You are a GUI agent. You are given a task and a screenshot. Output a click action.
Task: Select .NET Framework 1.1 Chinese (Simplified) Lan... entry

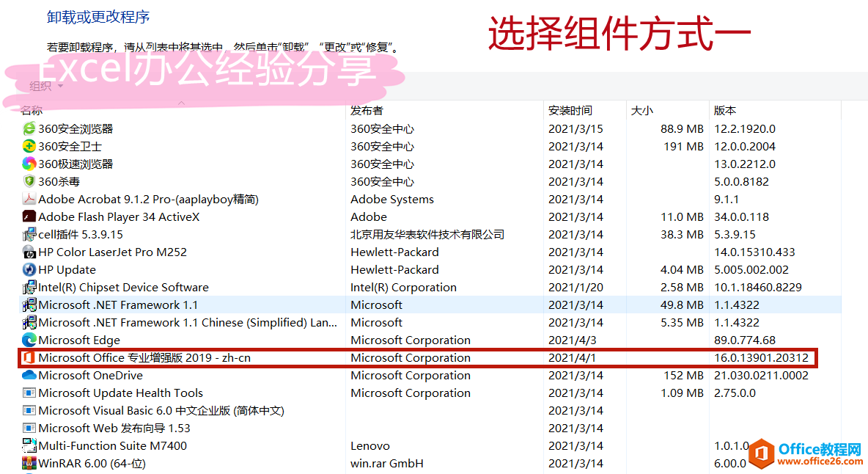188,323
